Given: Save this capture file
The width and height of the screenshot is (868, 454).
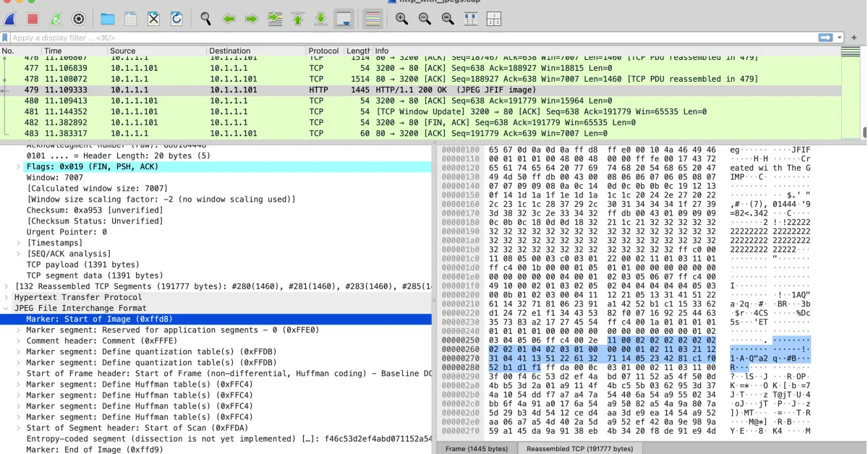Looking at the screenshot, I should coord(130,19).
